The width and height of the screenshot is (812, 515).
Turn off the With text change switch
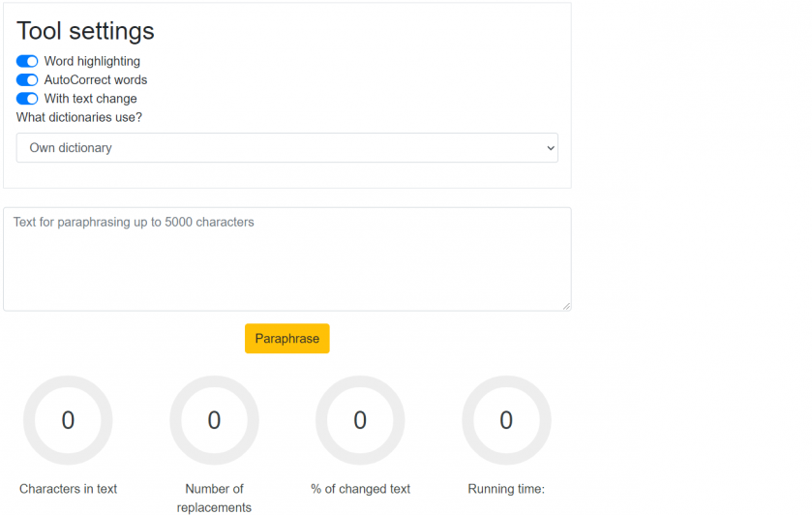click(27, 99)
